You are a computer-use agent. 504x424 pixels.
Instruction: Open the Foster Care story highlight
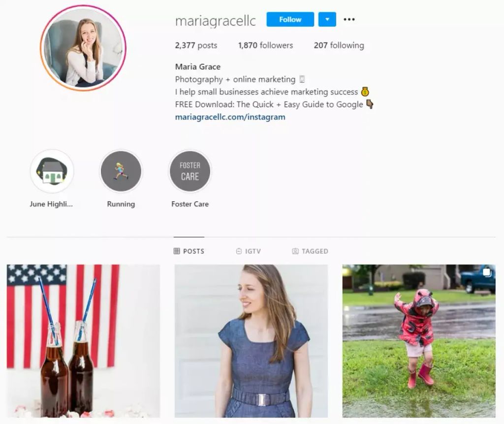coord(190,171)
